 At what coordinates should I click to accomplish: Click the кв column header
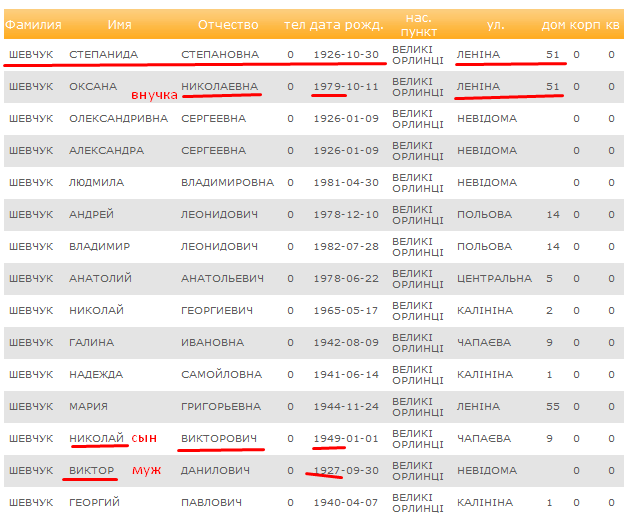[612, 25]
